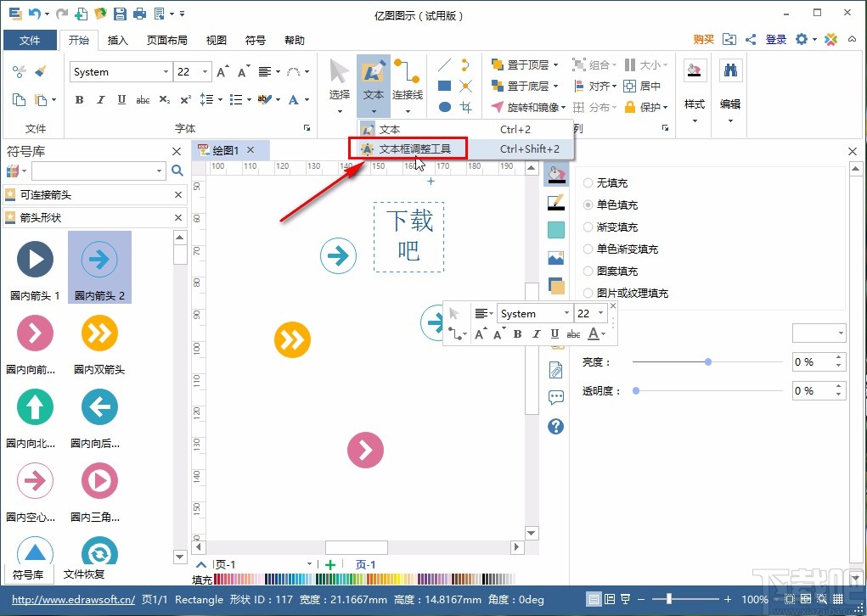The height and width of the screenshot is (616, 867).
Task: Open the edrawsoft.cn link in status bar
Action: pyautogui.click(x=74, y=599)
